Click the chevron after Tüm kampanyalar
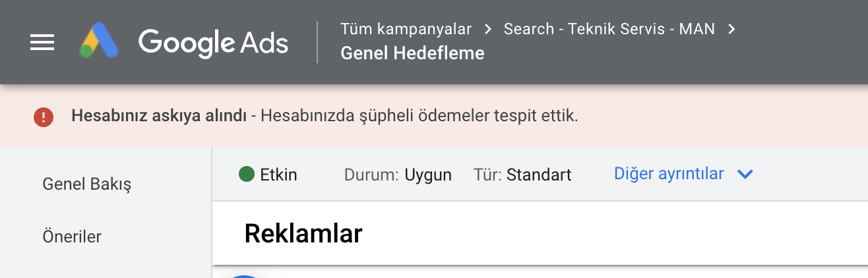868x278 pixels. click(488, 29)
